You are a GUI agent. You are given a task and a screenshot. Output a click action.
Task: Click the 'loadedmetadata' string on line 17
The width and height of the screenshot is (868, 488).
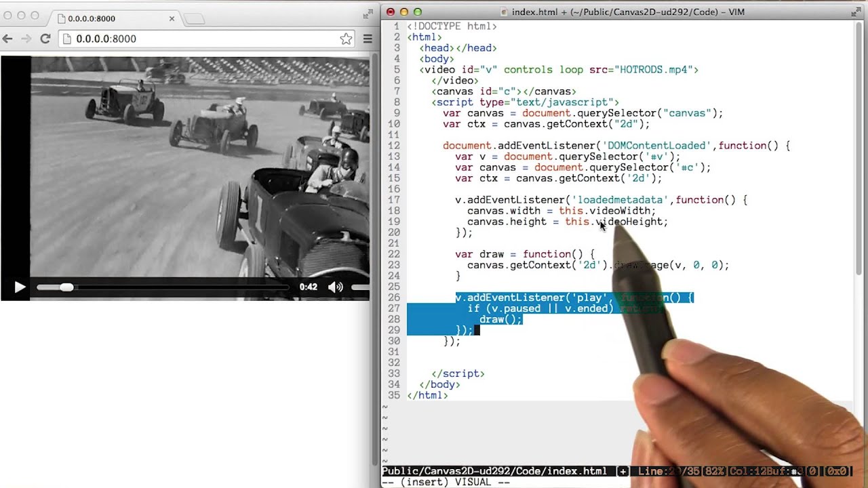pos(620,200)
